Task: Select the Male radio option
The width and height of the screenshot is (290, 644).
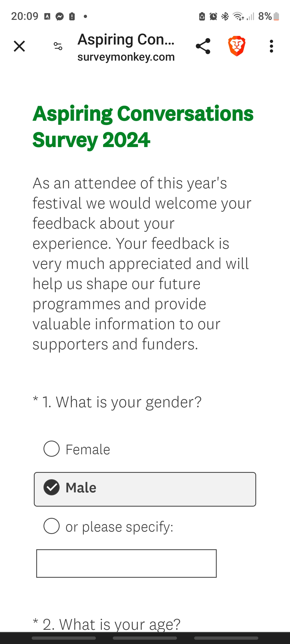Action: [52, 487]
